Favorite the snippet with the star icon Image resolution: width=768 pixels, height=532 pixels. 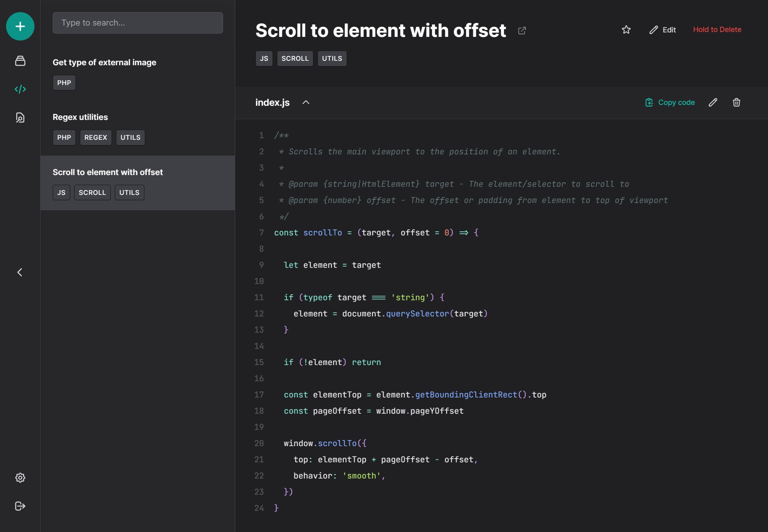coord(626,30)
